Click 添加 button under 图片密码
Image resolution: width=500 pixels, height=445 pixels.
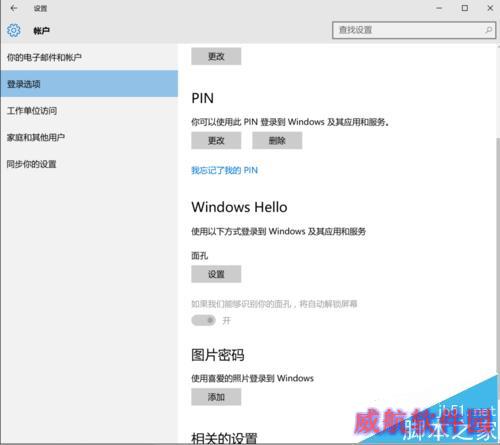pos(216,397)
